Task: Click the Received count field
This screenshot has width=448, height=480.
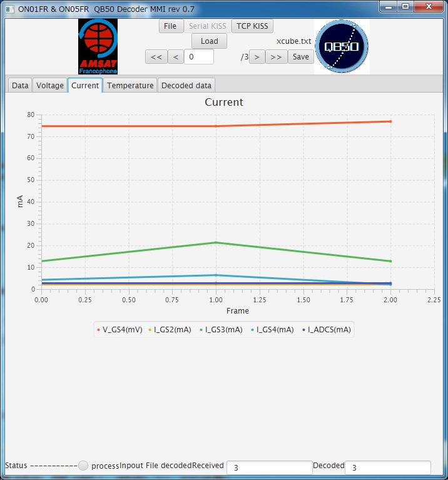Action: tap(269, 467)
